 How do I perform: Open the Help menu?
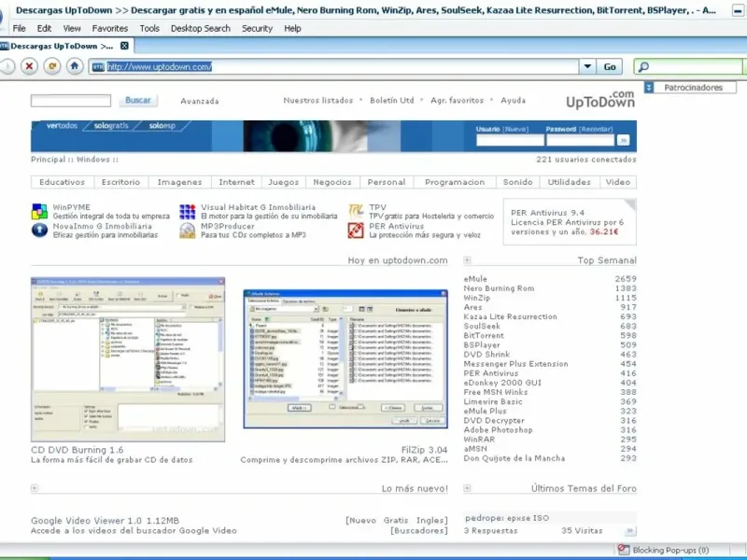[x=292, y=29]
